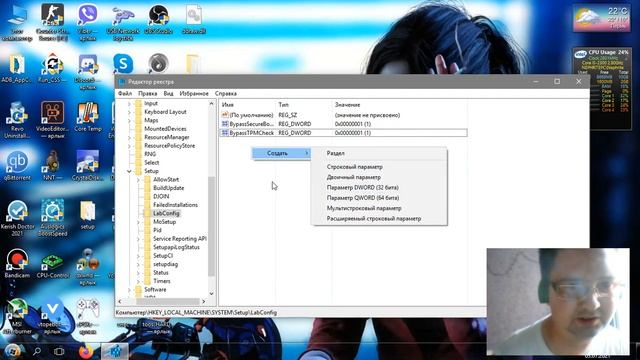This screenshot has height=360, width=640.
Task: Open the Справка menu
Action: click(x=226, y=93)
